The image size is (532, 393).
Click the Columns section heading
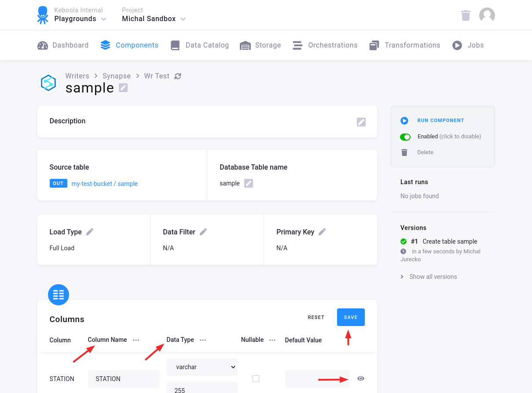(x=67, y=319)
